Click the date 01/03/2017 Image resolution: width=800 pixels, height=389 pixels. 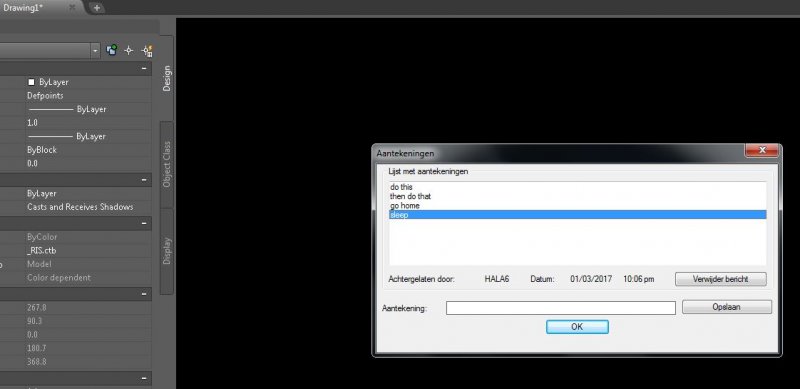point(591,279)
